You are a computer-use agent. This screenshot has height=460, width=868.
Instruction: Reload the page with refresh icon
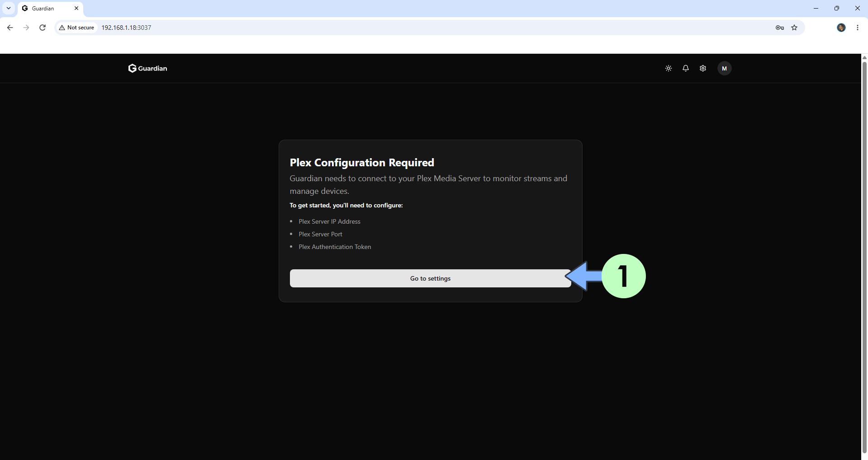[x=43, y=28]
